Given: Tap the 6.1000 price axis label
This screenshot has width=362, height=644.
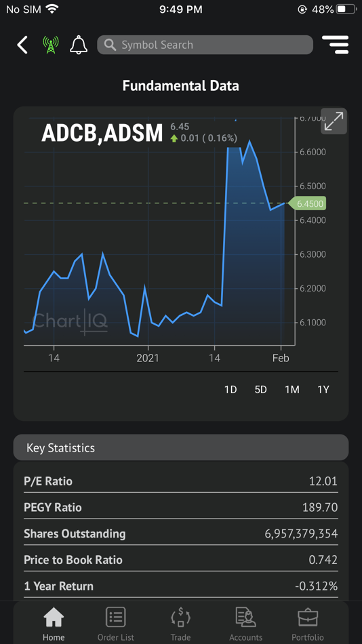Looking at the screenshot, I should pyautogui.click(x=312, y=323).
